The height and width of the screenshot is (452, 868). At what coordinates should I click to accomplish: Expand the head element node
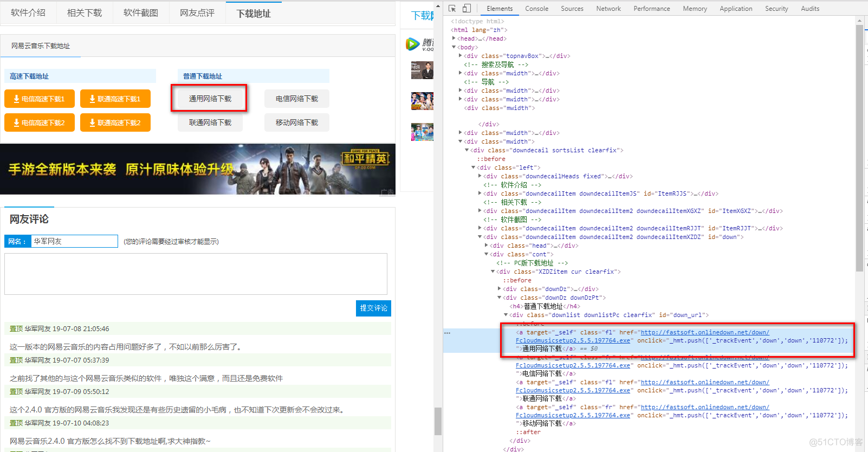pyautogui.click(x=454, y=38)
